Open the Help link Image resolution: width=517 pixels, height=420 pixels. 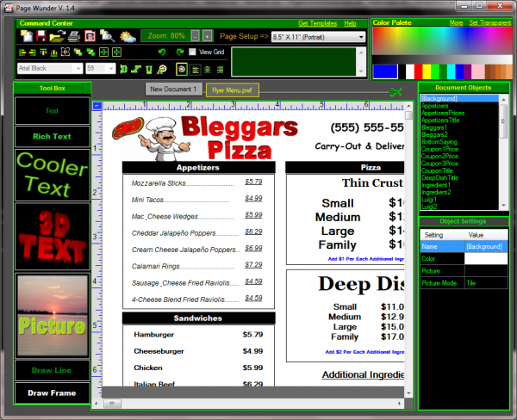350,23
